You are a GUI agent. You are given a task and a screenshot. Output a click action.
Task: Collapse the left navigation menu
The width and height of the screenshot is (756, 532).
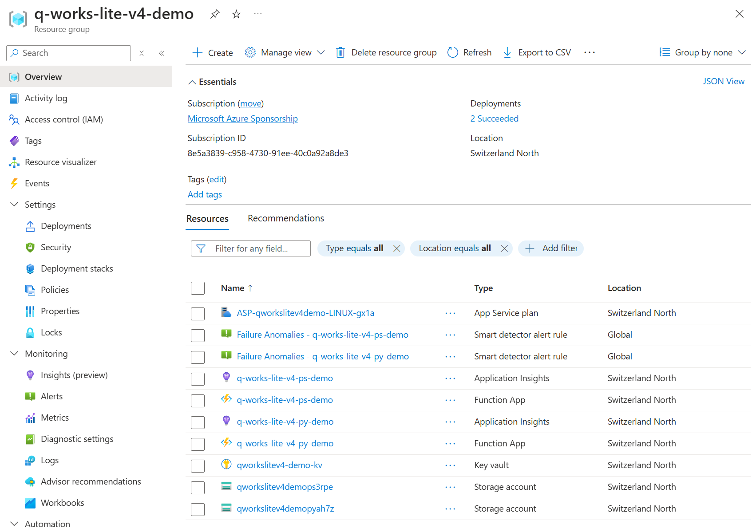pyautogui.click(x=162, y=53)
